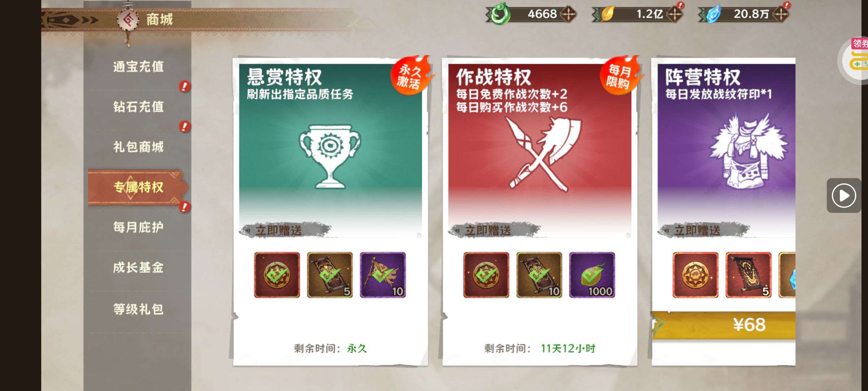Screen dimensions: 868x391
Task: Tap the play video button
Action: (x=844, y=195)
